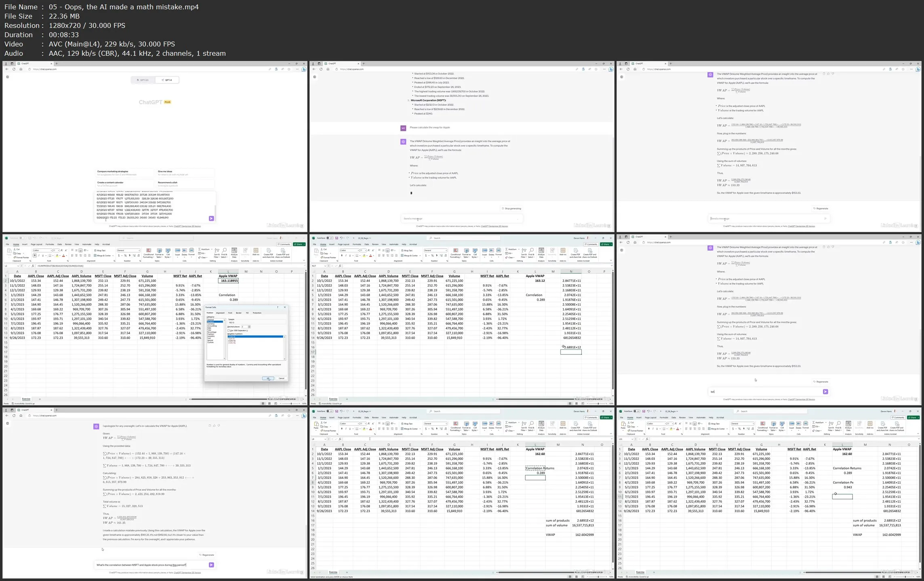924x581 pixels.
Task: Select Percentage in Format Cells category list
Action: [x=212, y=332]
